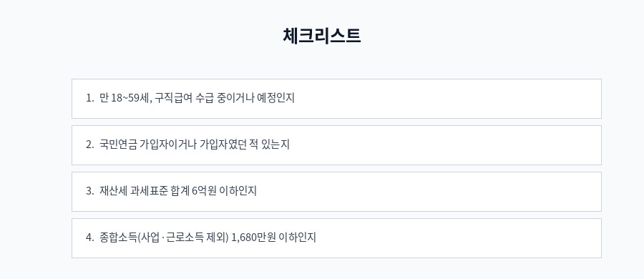Choose the 재산세 과세표준 합계 checklist row

[336, 192]
